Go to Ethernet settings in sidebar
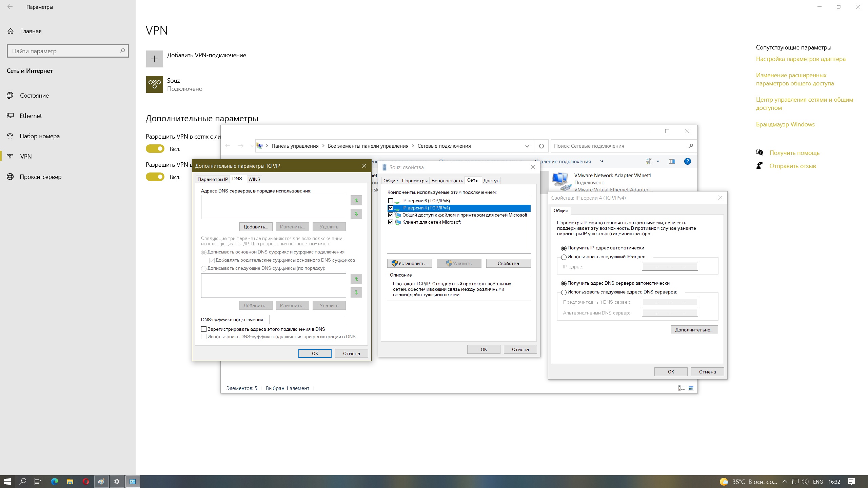 click(31, 116)
